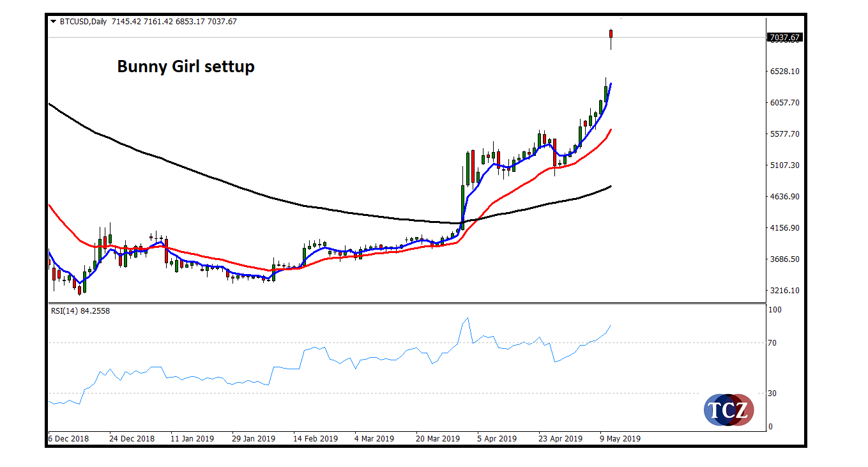Viewport: 868px width, 467px height.
Task: Click the 6 Dec 2018 date label
Action: tap(69, 439)
